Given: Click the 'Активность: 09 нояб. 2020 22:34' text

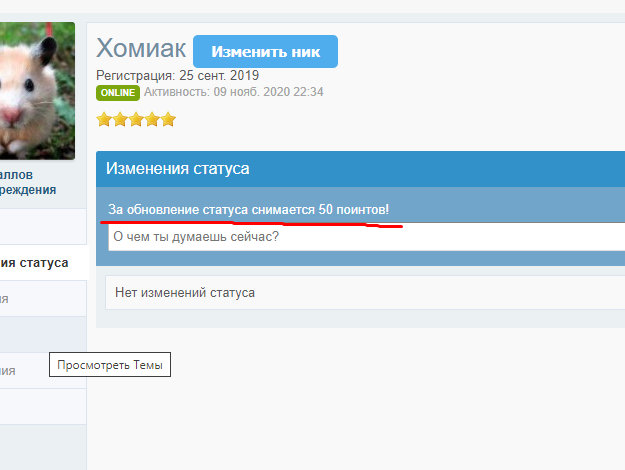Looking at the screenshot, I should coord(234,92).
